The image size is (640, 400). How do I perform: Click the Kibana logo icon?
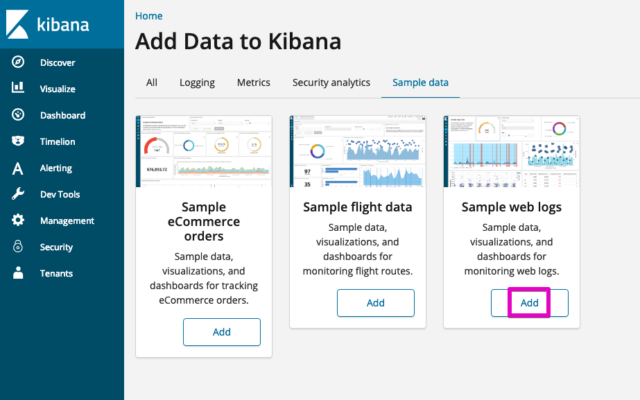tap(17, 24)
